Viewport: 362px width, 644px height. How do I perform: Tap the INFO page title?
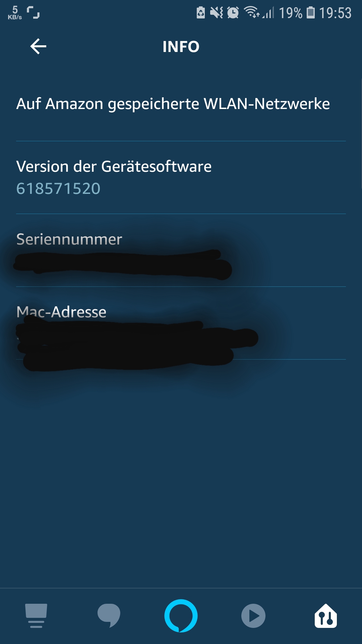click(x=181, y=47)
